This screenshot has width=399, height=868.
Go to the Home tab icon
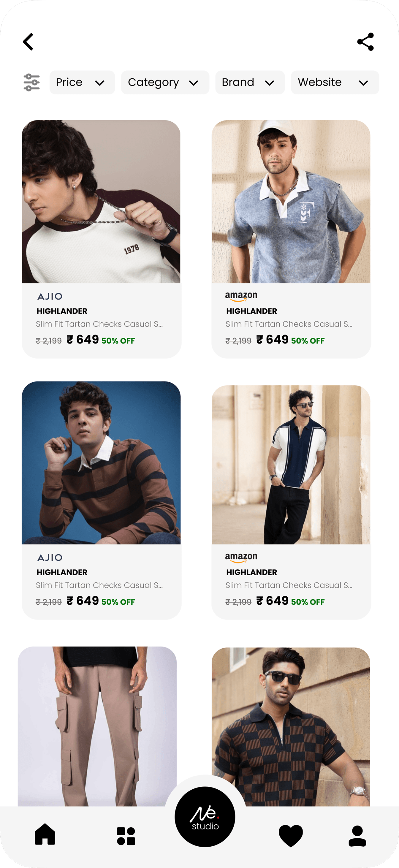[45, 834]
